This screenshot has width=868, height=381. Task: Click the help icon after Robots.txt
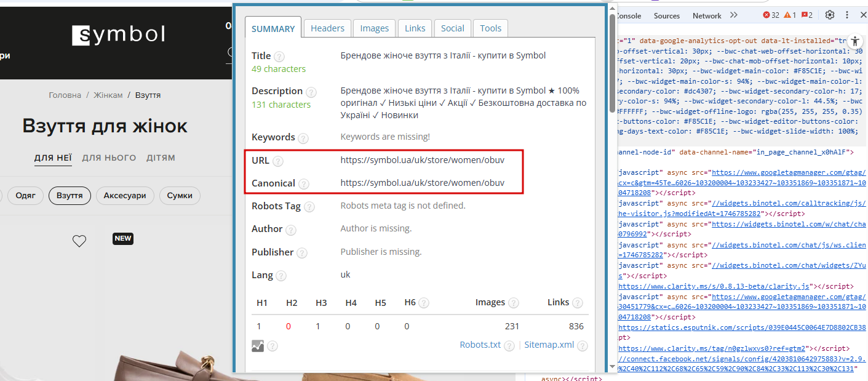[509, 346]
